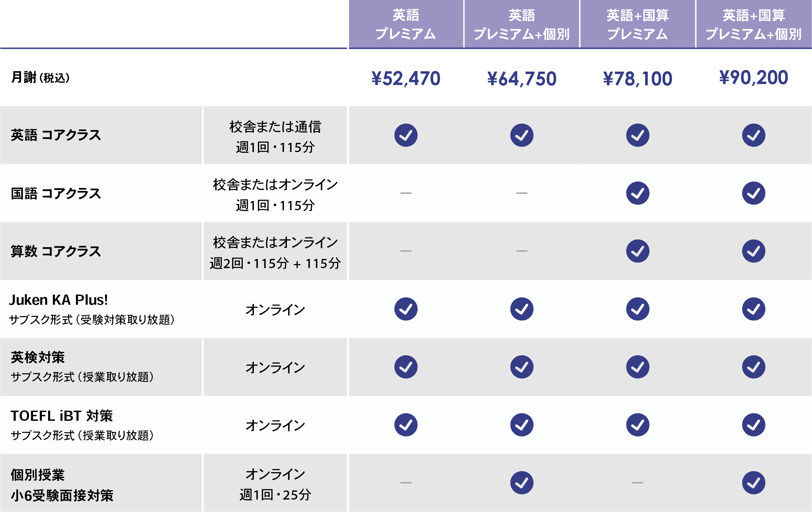The image size is (812, 512).
Task: Click the ¥78,100 monthly price
Action: [637, 78]
